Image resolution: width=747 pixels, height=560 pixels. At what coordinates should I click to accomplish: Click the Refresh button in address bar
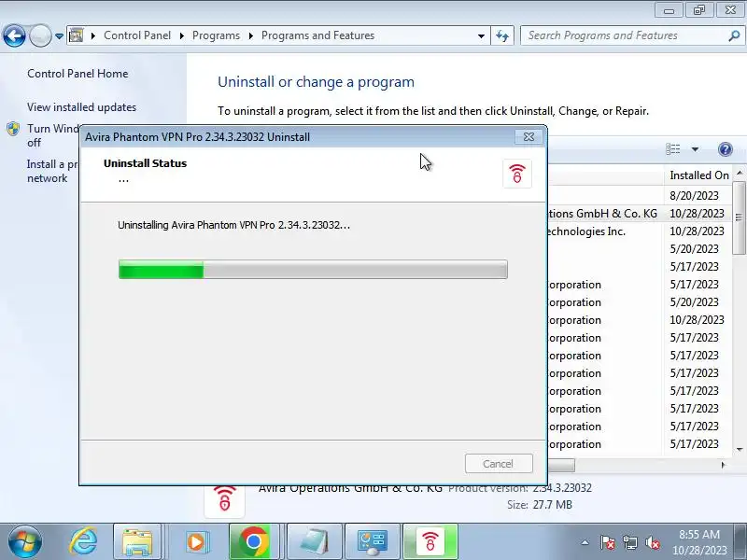(502, 35)
